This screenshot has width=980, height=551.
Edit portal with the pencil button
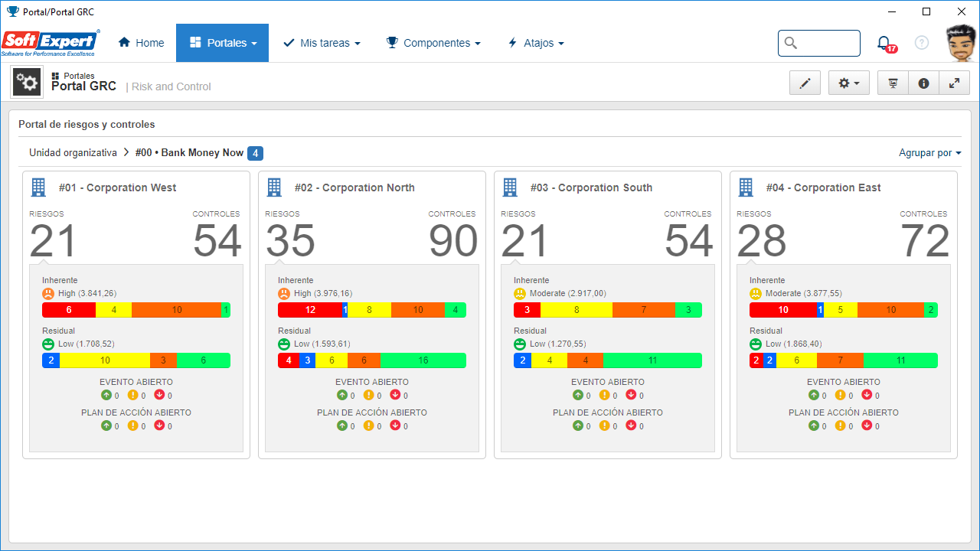point(805,83)
